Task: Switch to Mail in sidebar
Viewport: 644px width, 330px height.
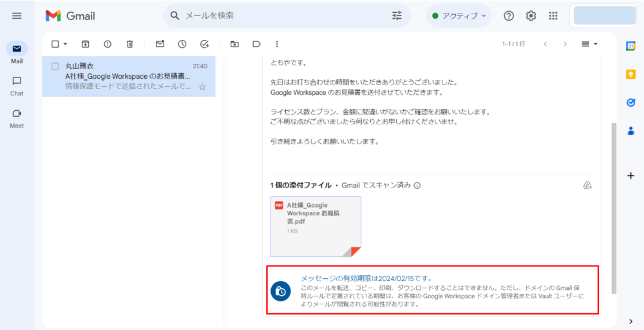Action: 17,53
